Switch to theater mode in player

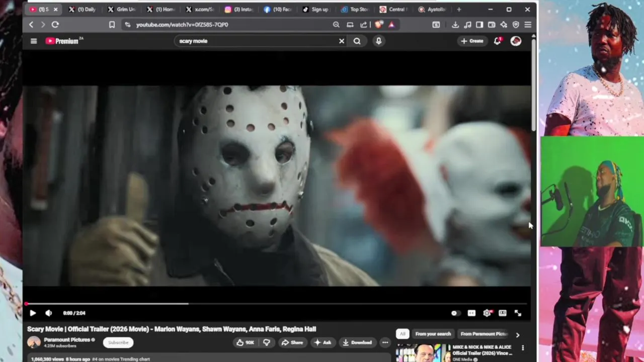(503, 313)
